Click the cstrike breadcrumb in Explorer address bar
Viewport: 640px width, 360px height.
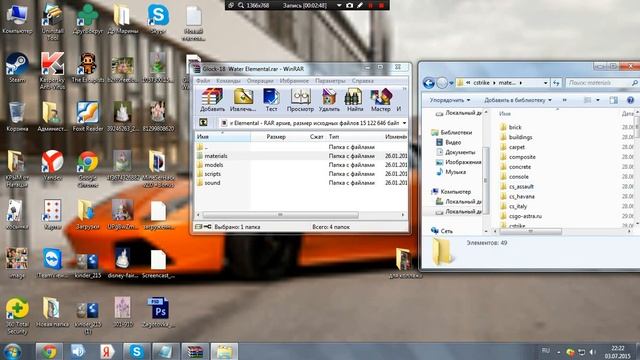(x=481, y=82)
